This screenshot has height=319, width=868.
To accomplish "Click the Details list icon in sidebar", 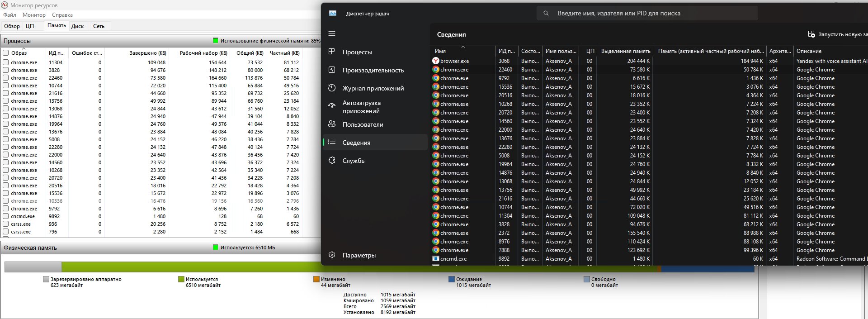I will 332,142.
